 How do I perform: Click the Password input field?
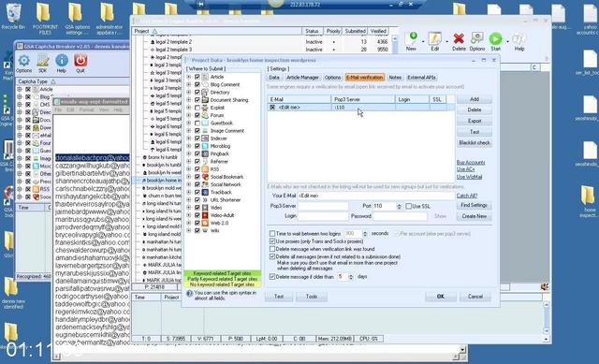click(400, 216)
